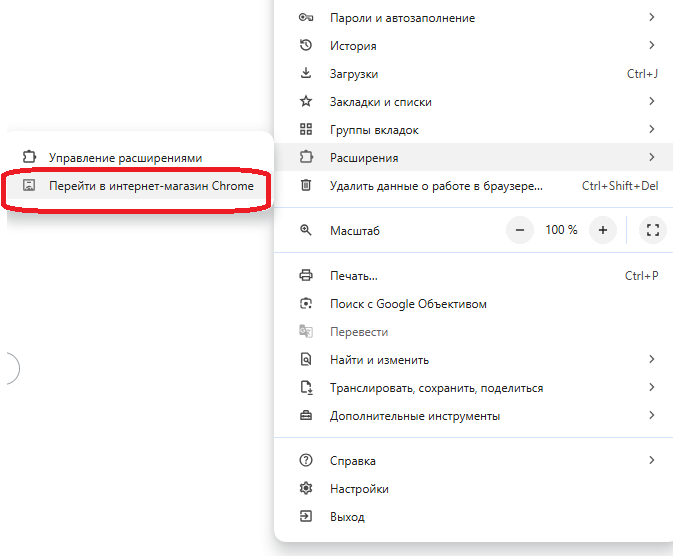Expand the История submenu arrow

pos(652,46)
